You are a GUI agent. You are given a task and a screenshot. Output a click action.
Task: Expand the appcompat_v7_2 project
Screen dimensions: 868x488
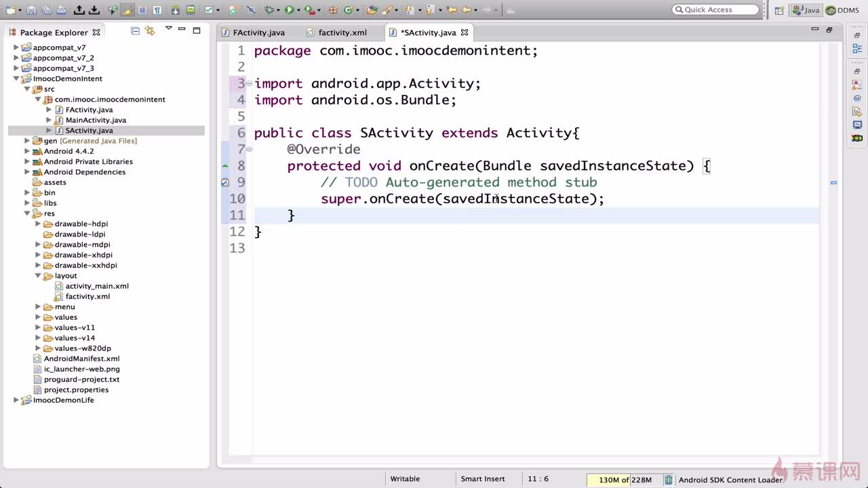(17, 58)
